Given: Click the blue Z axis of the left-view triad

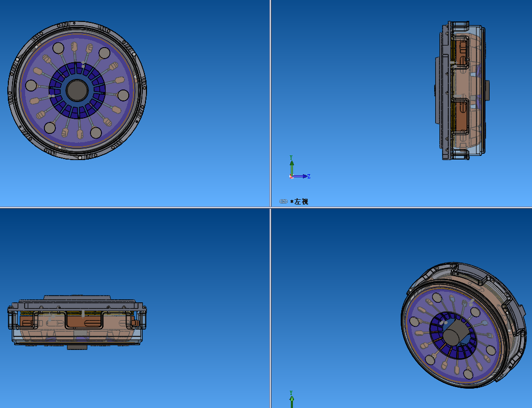Looking at the screenshot, I should point(301,176).
